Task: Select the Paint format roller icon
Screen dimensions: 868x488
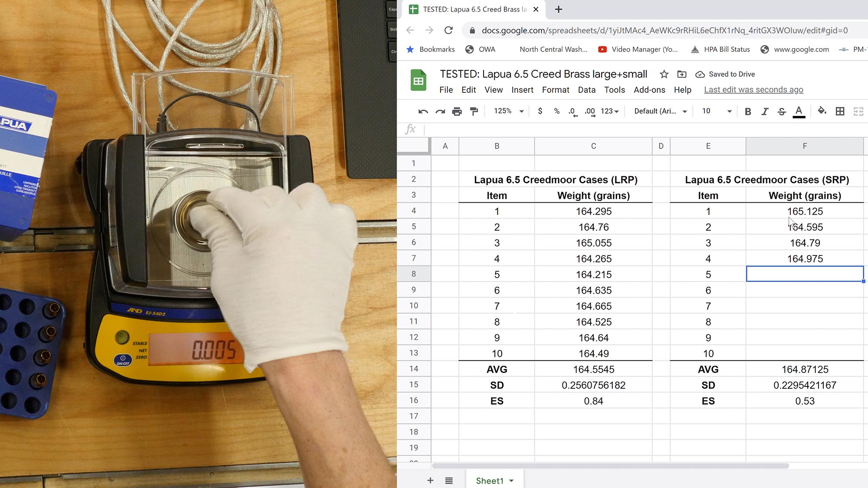Action: [x=474, y=111]
